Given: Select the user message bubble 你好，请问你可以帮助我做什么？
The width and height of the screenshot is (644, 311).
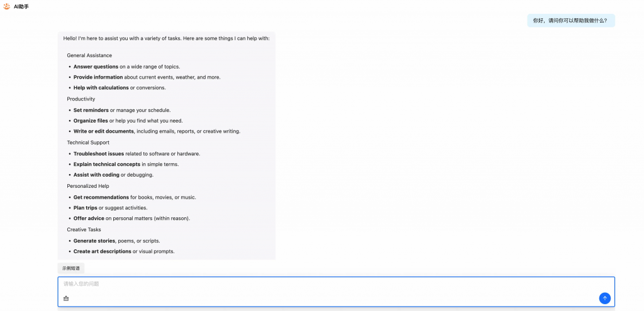Looking at the screenshot, I should coord(571,21).
